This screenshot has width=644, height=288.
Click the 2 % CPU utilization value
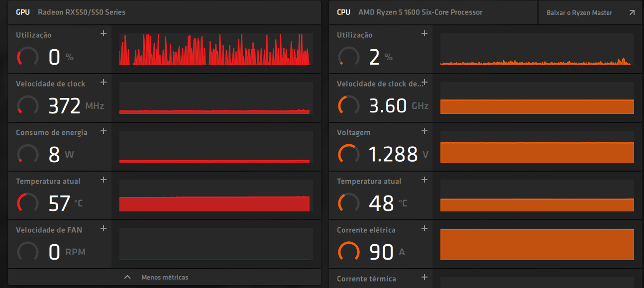pyautogui.click(x=381, y=57)
